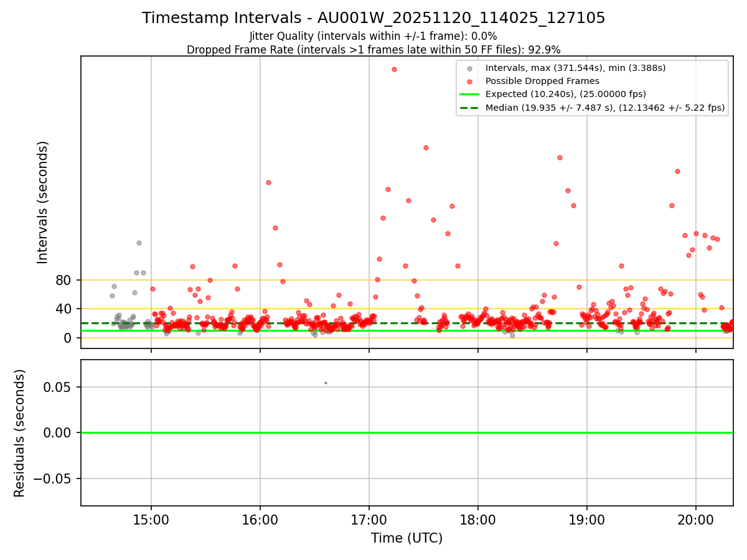Viewport: 747px width, 560px height.
Task: Click the lone gray residual point near 0.05
Action: 326,383
